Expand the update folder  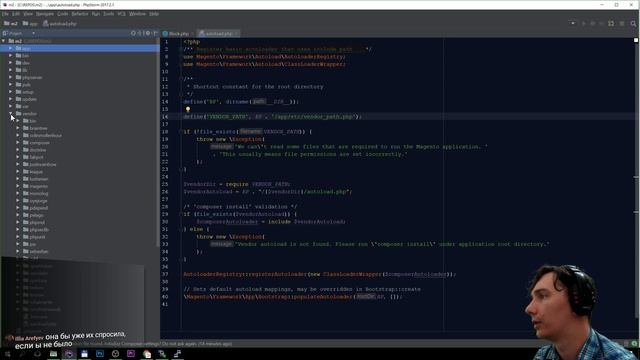tap(11, 99)
